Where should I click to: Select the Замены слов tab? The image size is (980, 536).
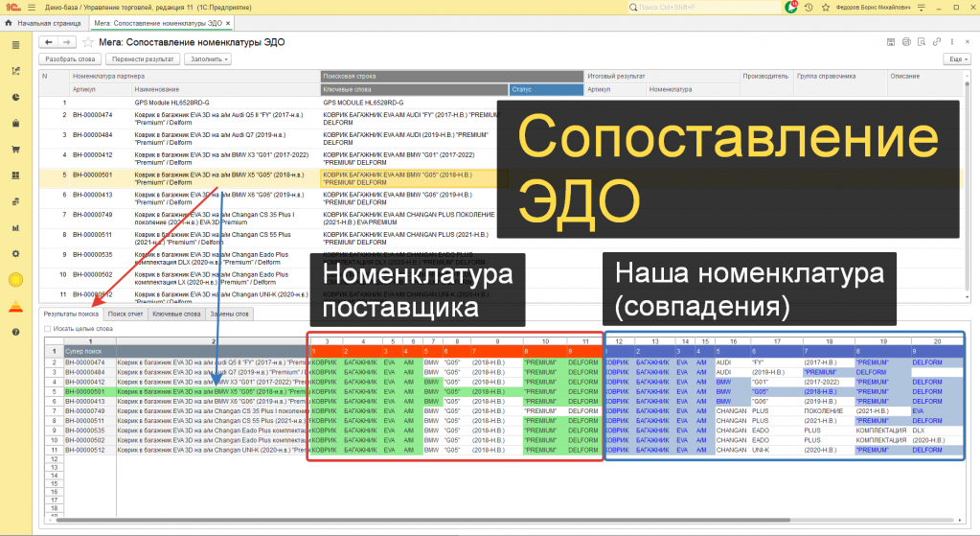click(x=229, y=314)
